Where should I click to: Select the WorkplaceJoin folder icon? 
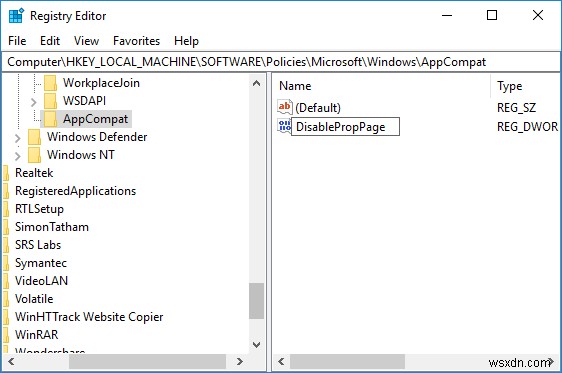pos(51,83)
